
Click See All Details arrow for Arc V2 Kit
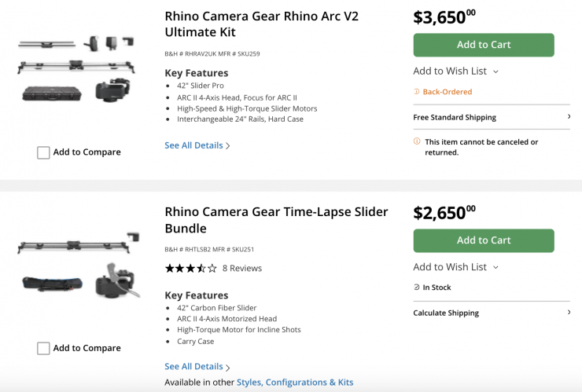(x=228, y=146)
